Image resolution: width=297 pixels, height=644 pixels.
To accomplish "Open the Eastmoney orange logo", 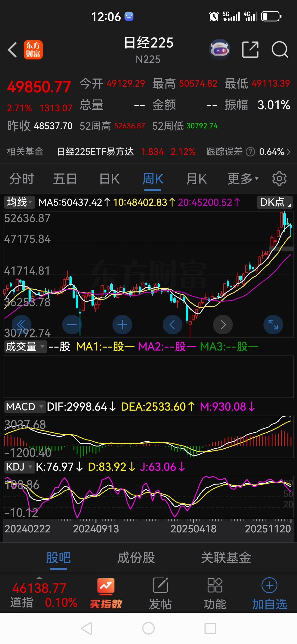I will pyautogui.click(x=33, y=50).
